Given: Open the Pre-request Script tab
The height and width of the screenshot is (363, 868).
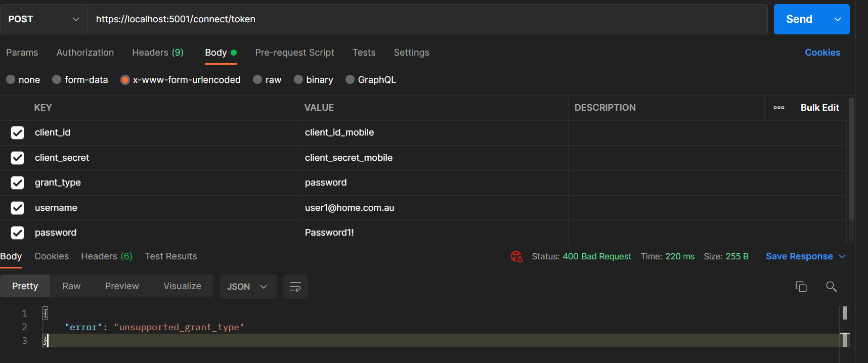Looking at the screenshot, I should pos(294,53).
